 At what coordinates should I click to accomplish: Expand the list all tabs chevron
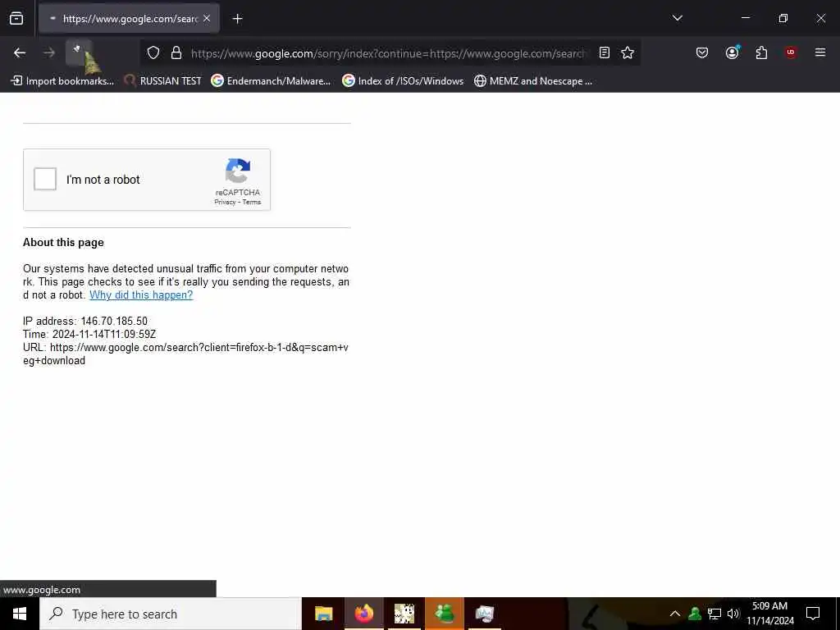click(677, 18)
